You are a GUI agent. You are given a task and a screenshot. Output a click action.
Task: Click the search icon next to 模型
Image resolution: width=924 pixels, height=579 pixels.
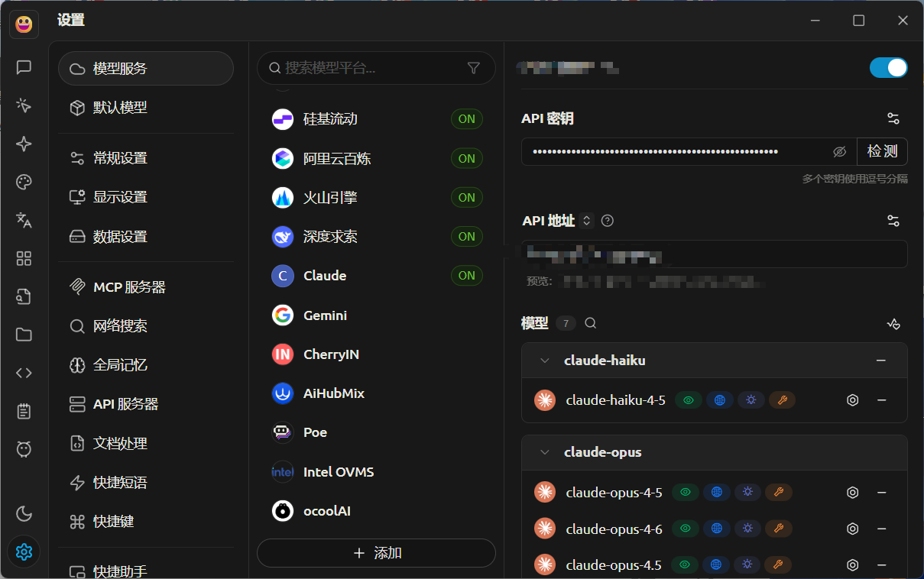click(x=590, y=323)
